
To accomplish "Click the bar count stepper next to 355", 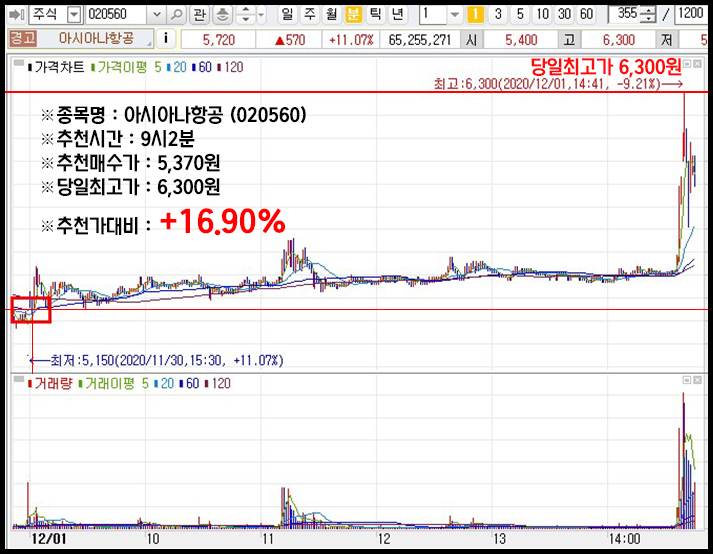I will 648,15.
